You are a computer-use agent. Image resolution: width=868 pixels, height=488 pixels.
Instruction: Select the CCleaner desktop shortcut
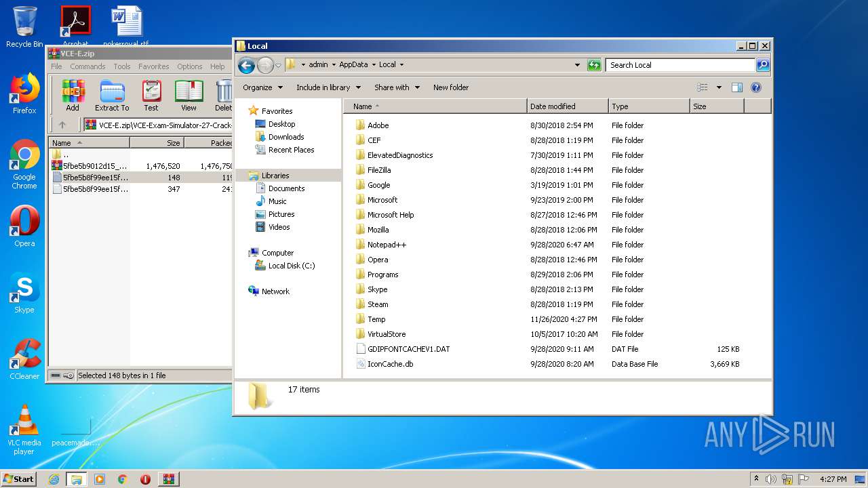[x=24, y=359]
